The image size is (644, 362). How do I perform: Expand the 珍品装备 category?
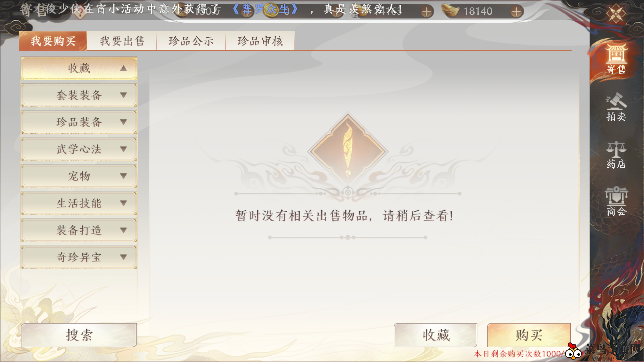79,122
